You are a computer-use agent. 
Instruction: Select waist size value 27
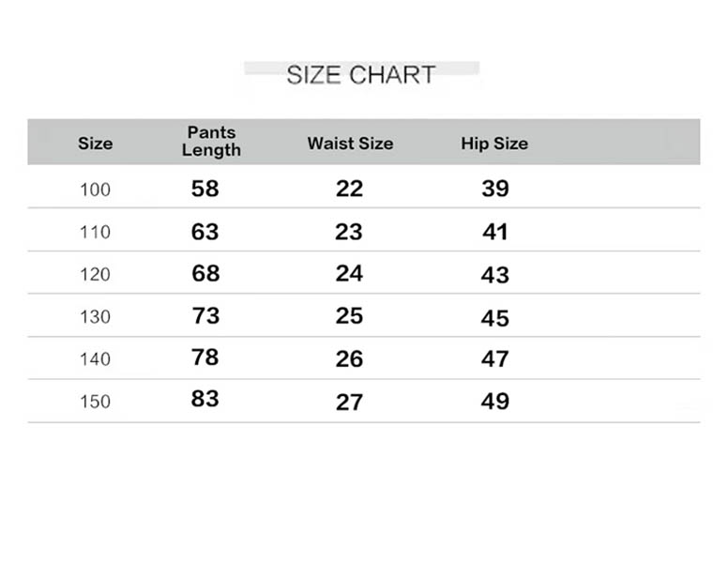[349, 401]
